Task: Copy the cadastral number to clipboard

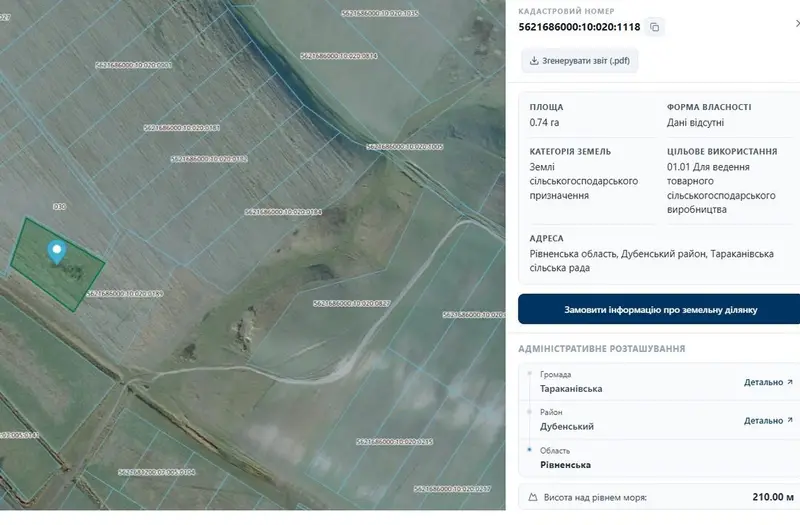Action: click(x=655, y=27)
